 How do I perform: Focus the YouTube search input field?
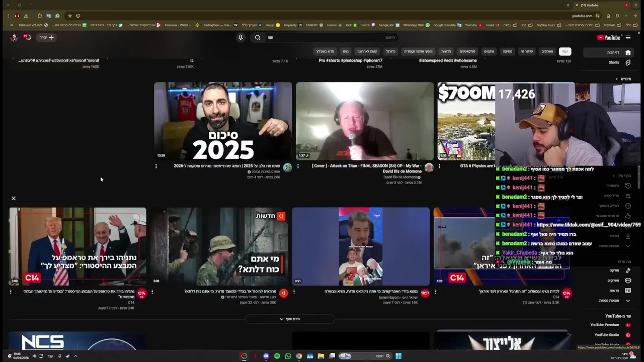332,37
